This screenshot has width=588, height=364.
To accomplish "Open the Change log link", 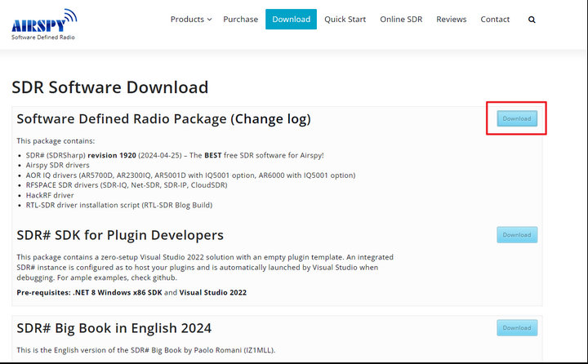I will [x=270, y=119].
